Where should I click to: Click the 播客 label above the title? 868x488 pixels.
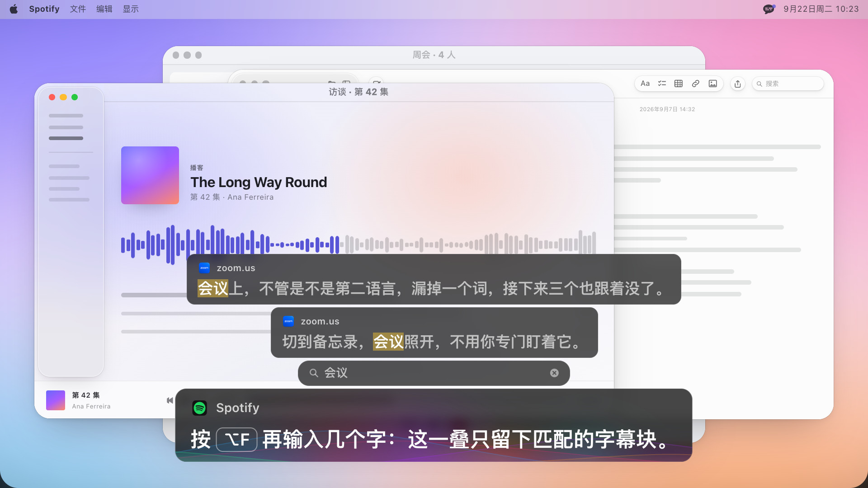(x=197, y=168)
